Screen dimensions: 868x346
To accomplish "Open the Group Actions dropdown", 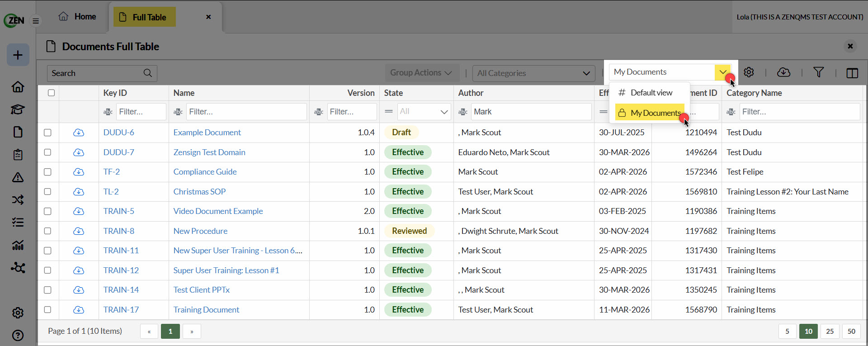I will click(x=422, y=73).
